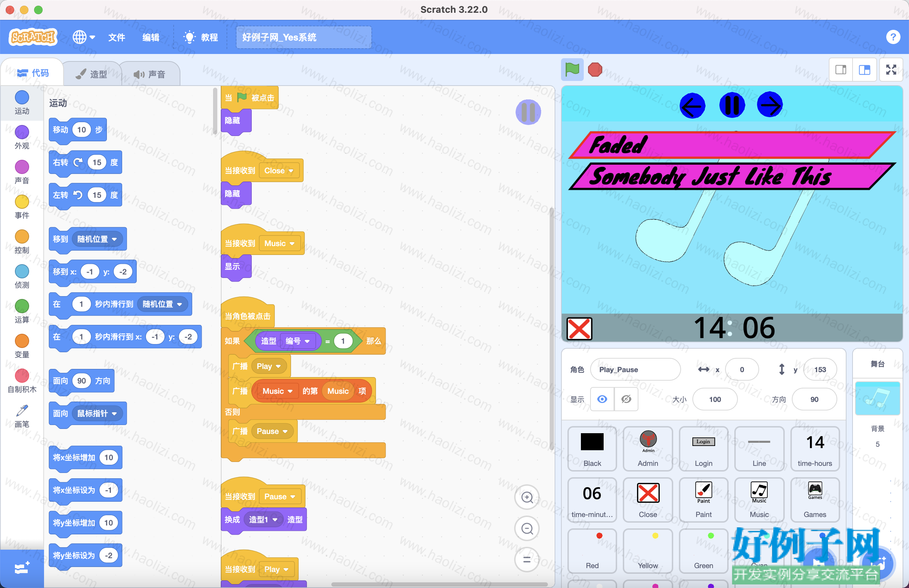Open the Play dropdown in 广播 block
The height and width of the screenshot is (588, 909).
[269, 366]
